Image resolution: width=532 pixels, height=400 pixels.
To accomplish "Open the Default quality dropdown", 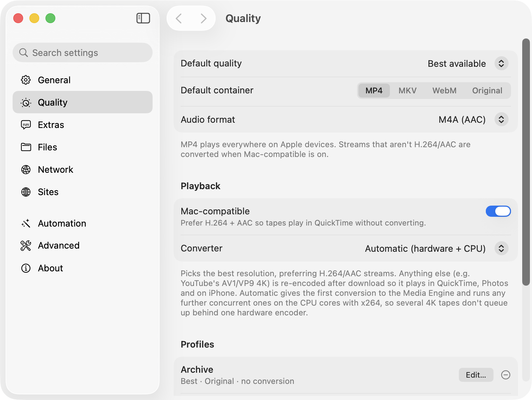I will [502, 63].
